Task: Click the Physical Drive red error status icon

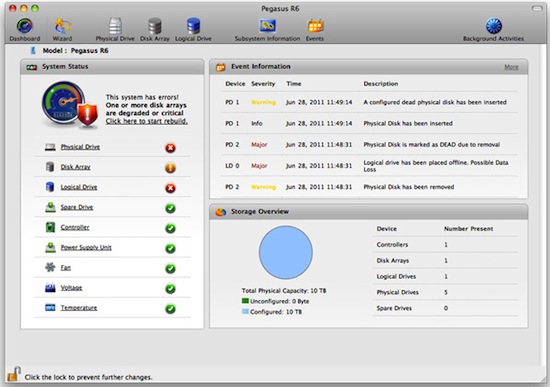Action: tap(170, 148)
